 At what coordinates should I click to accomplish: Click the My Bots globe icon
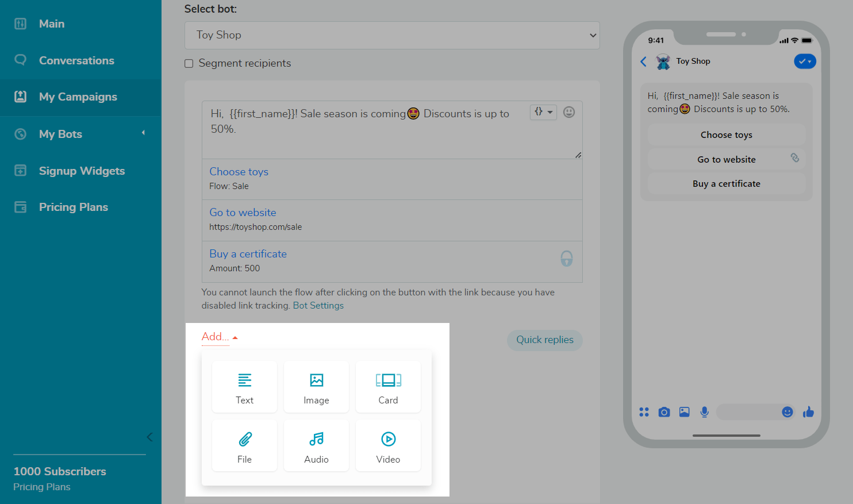[21, 134]
